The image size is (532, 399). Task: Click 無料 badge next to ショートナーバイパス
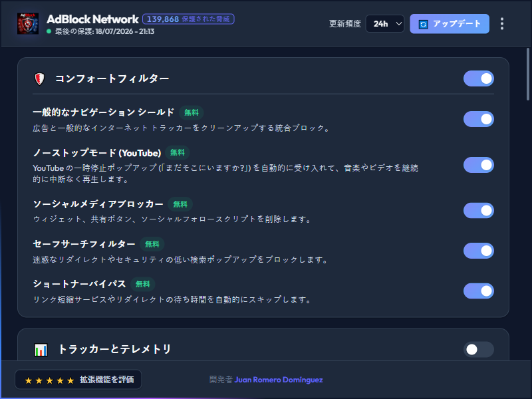tap(142, 285)
